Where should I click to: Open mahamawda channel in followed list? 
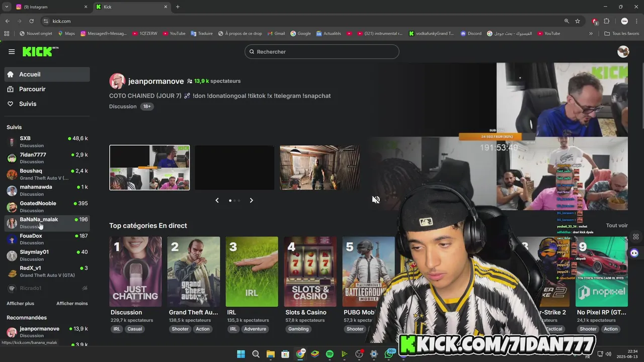point(47,190)
